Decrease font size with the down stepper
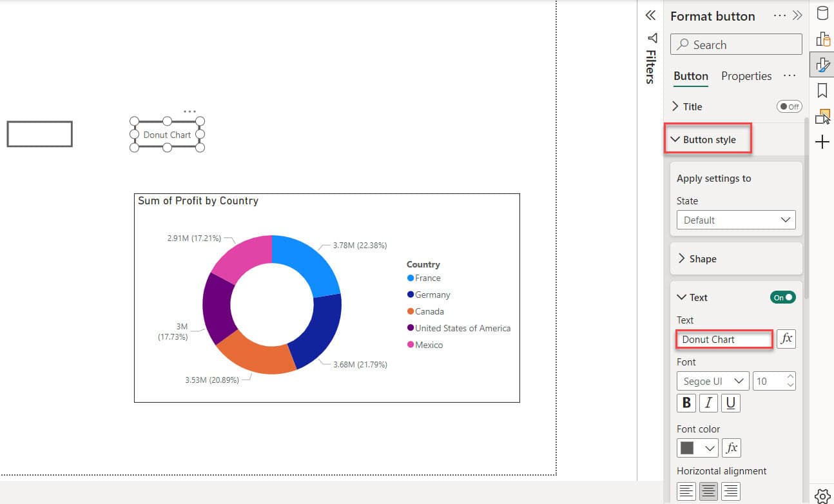This screenshot has height=504, width=834. coord(791,385)
